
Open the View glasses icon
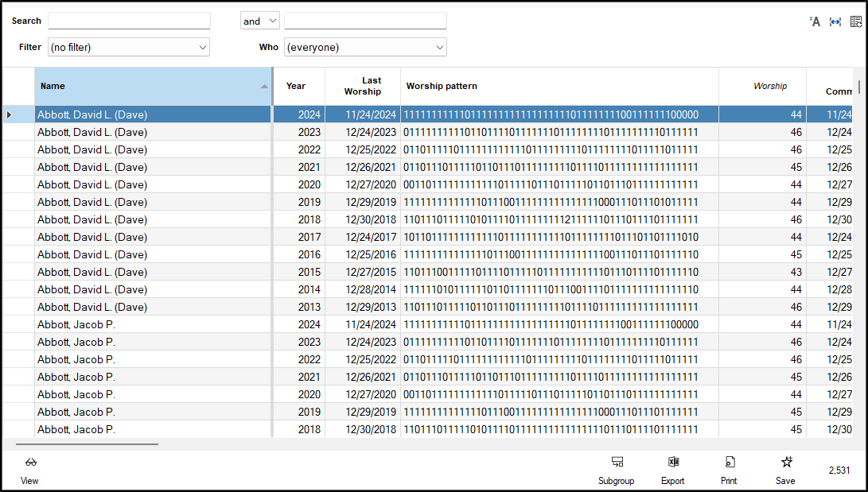(x=30, y=463)
